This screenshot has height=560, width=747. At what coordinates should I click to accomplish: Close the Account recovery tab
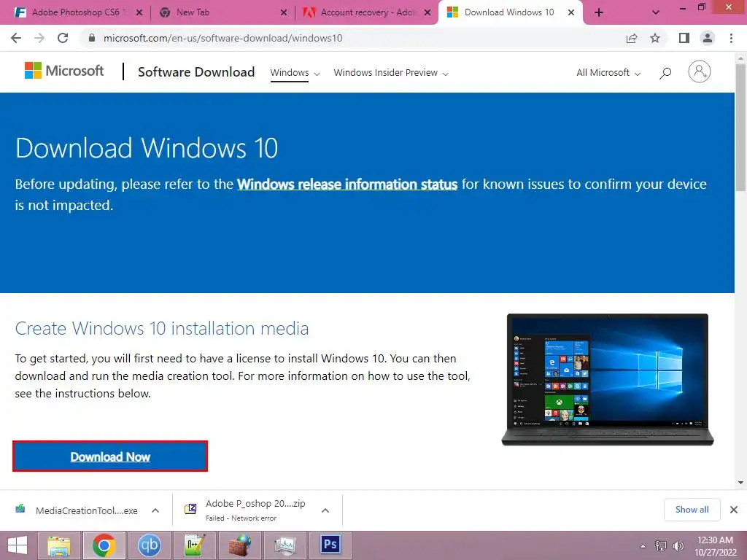pyautogui.click(x=427, y=12)
